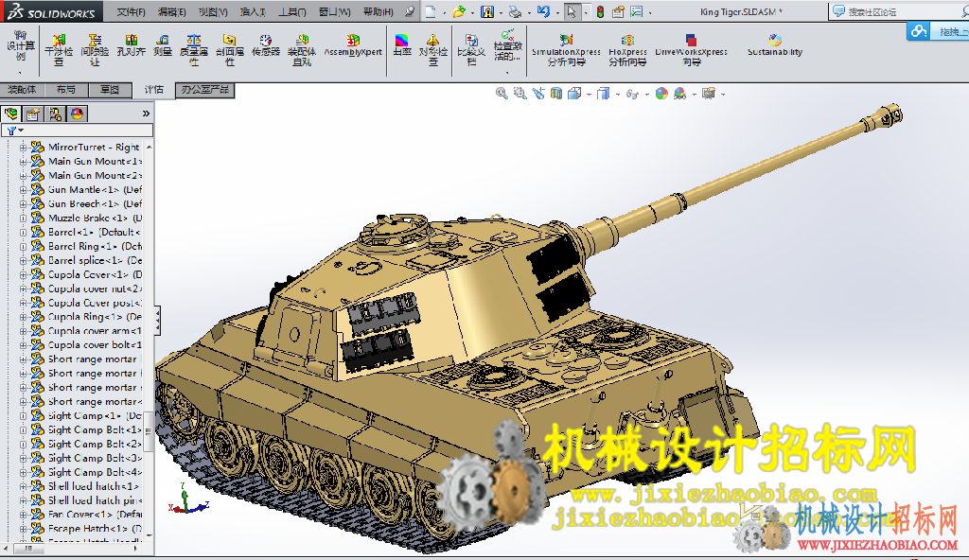Viewport: 969px width, 560px height.
Task: Open the 工具(T) menu
Action: click(x=292, y=11)
